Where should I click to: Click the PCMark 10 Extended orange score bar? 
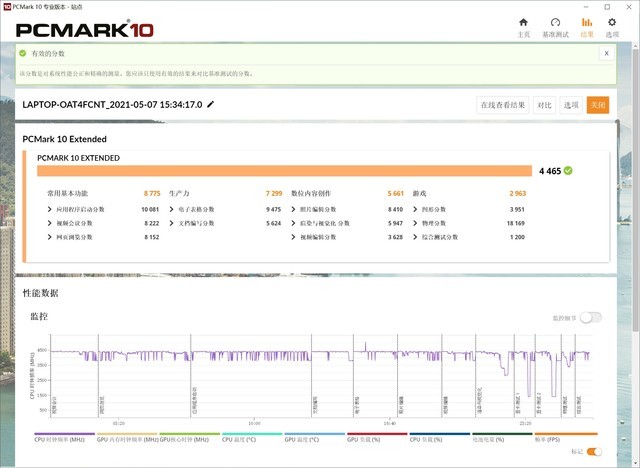(284, 171)
